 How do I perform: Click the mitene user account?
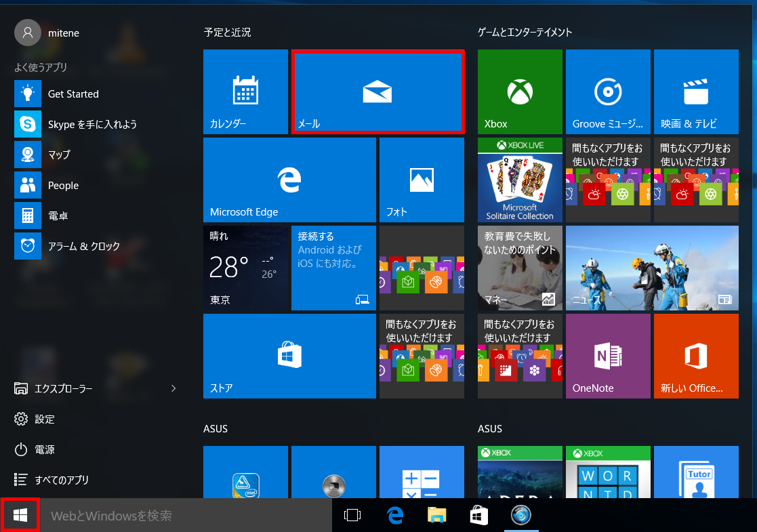[x=47, y=33]
